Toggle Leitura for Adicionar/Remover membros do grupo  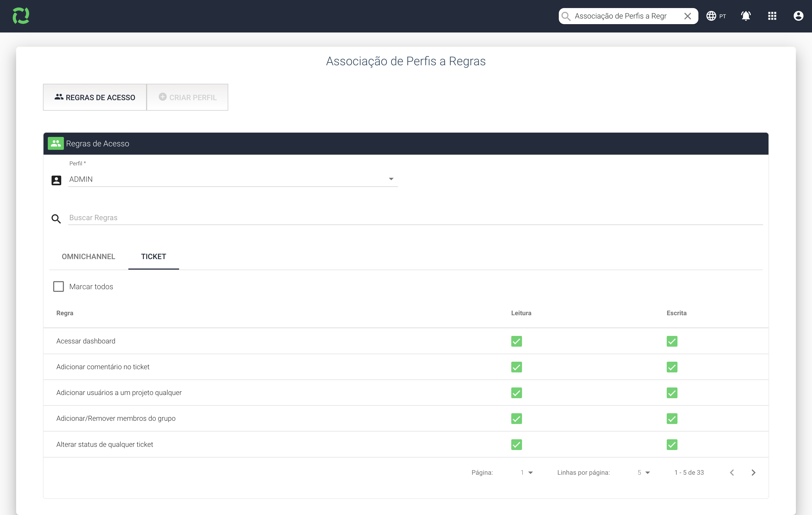516,419
